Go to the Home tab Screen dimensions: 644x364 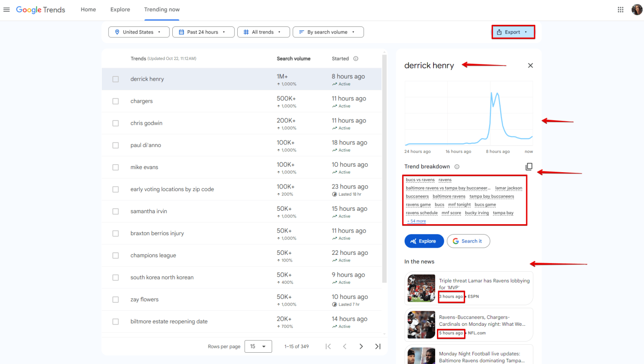click(88, 9)
